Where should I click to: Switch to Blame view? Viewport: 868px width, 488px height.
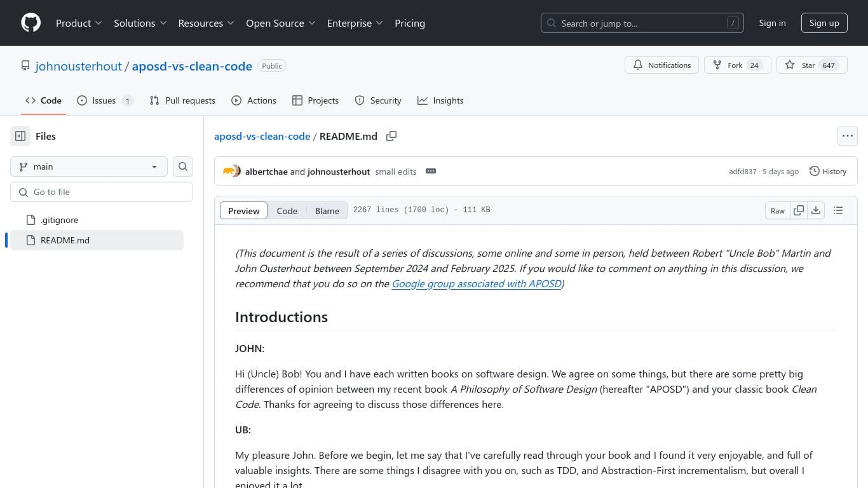(327, 211)
